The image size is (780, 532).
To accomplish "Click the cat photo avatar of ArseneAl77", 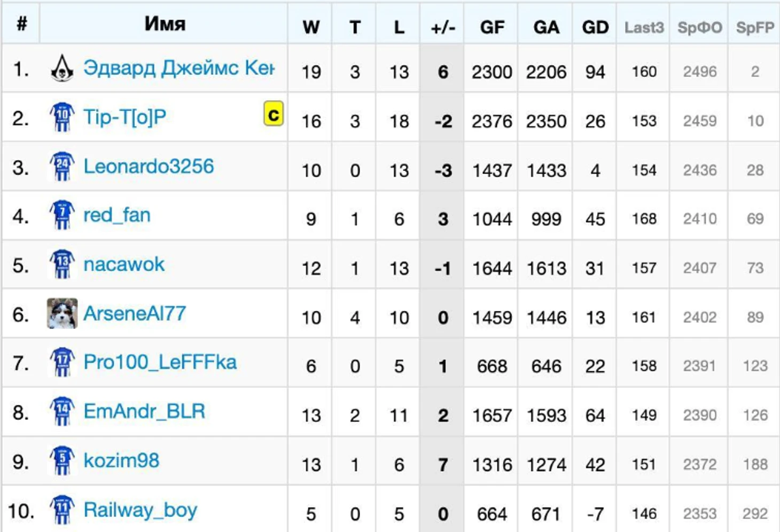I will pyautogui.click(x=62, y=313).
